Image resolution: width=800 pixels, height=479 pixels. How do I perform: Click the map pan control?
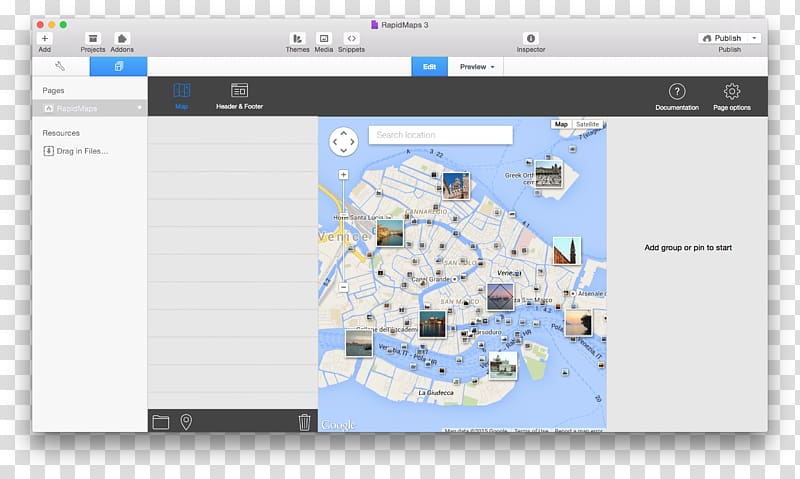[x=343, y=141]
